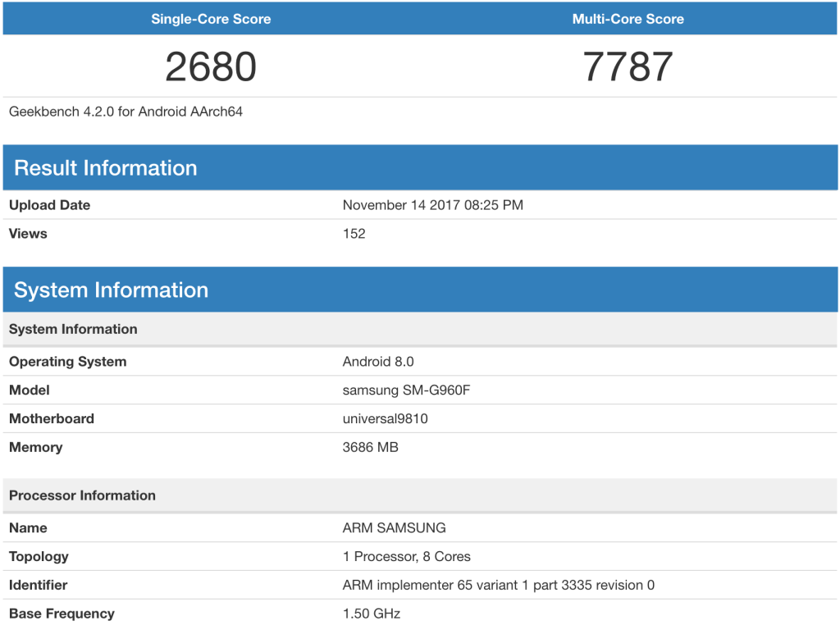Select the Android 8.0 value
Screen dimensions: 840x630
[378, 362]
